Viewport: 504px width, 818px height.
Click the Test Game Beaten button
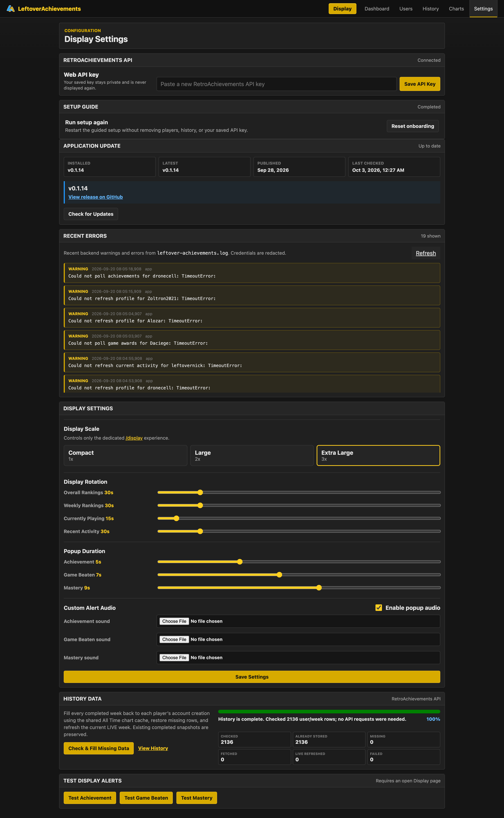click(x=146, y=798)
